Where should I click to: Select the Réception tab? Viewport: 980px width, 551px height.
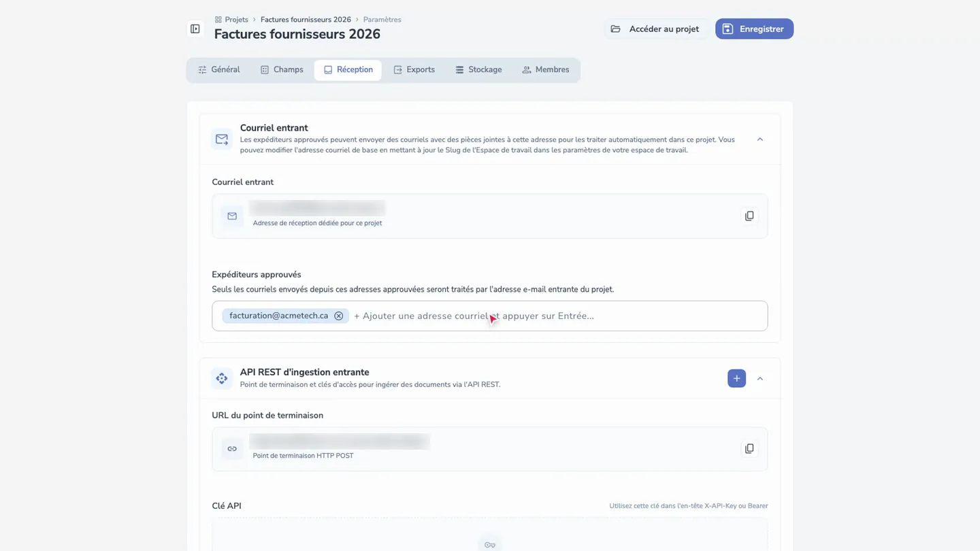pyautogui.click(x=348, y=70)
